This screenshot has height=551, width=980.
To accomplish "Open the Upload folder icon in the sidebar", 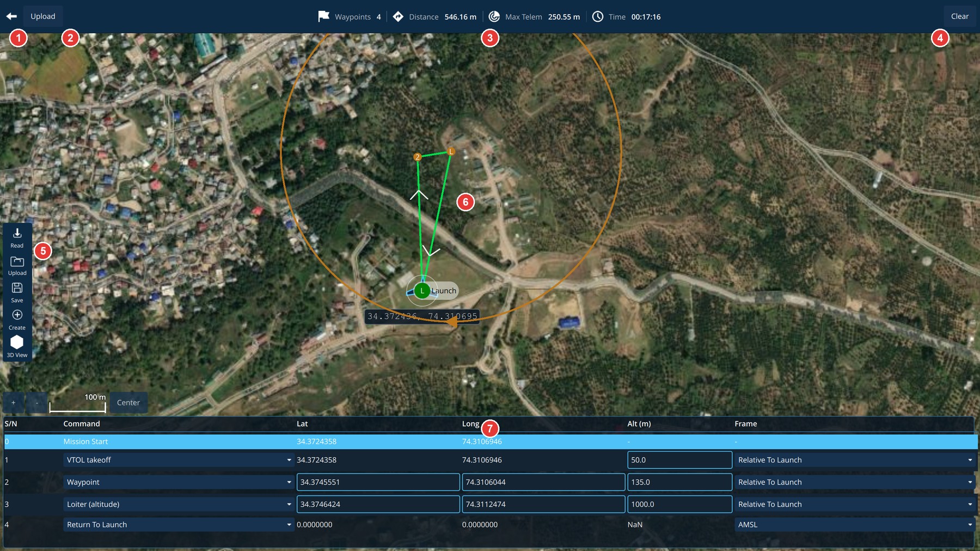I will [17, 266].
